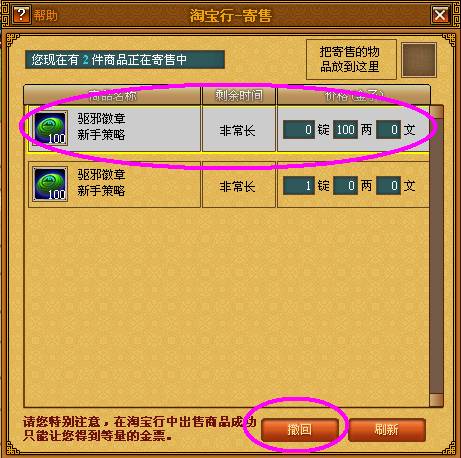Viewport: 461px width, 458px height.
Task: Sort by 商品名称 column header
Action: pos(112,96)
